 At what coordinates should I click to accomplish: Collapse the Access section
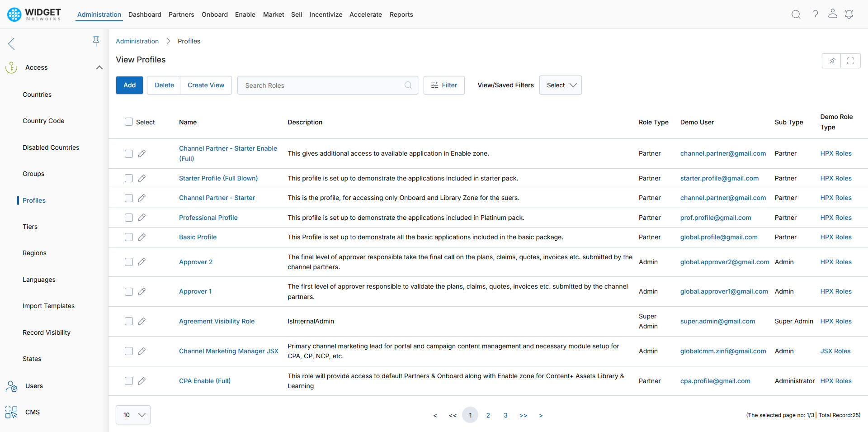pos(99,67)
